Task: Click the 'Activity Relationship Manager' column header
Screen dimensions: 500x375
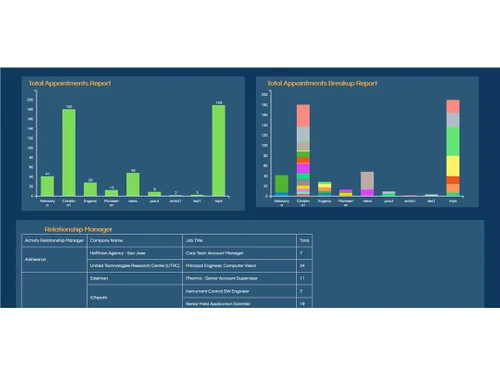Action: pos(54,240)
